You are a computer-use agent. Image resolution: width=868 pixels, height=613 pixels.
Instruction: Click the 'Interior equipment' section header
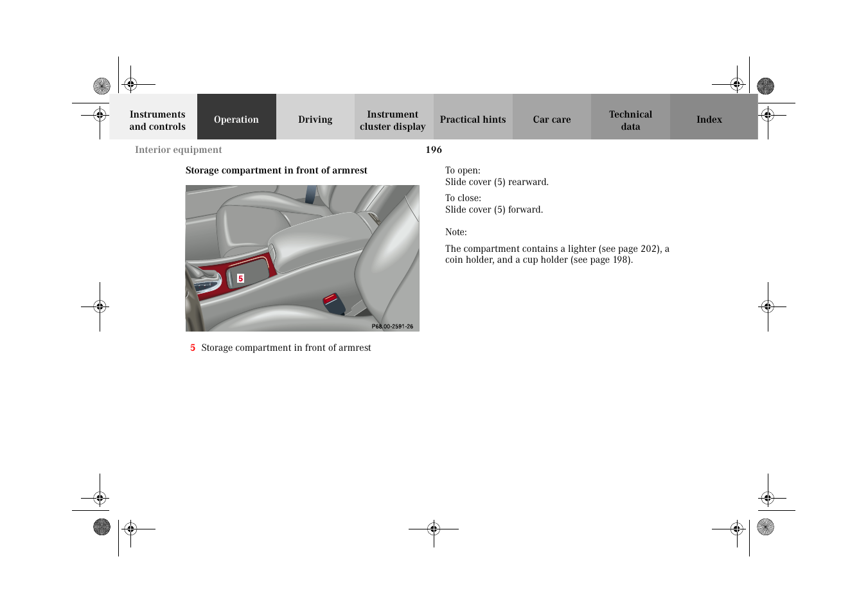178,150
